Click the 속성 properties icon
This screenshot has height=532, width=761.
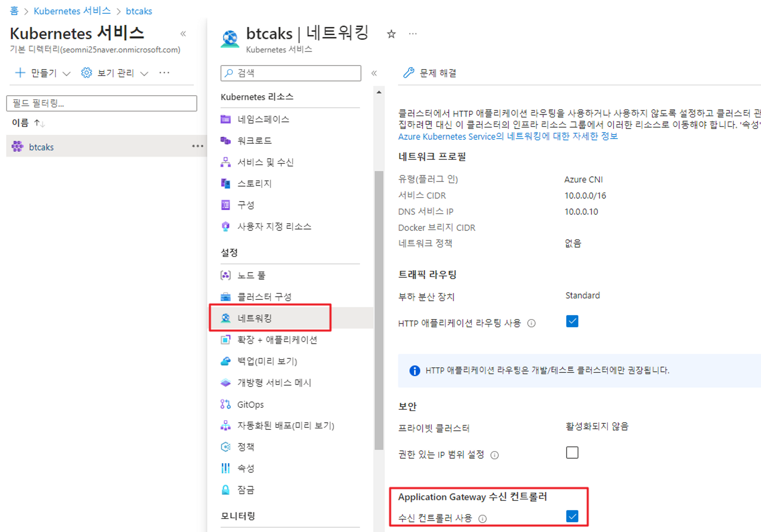[x=225, y=468]
